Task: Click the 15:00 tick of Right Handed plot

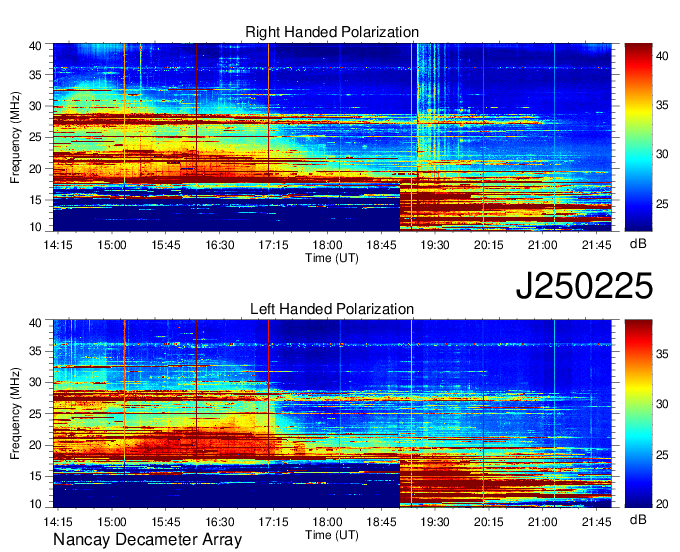Action: click(x=112, y=245)
